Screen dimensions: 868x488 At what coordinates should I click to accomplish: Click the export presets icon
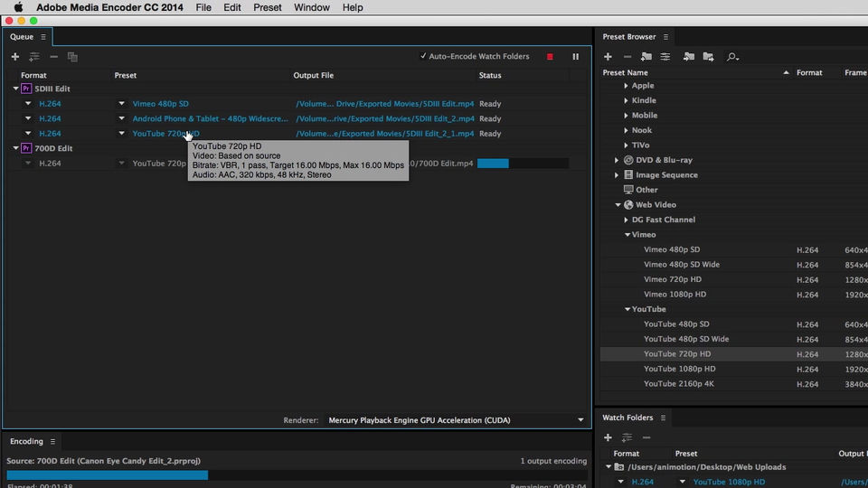pyautogui.click(x=708, y=56)
